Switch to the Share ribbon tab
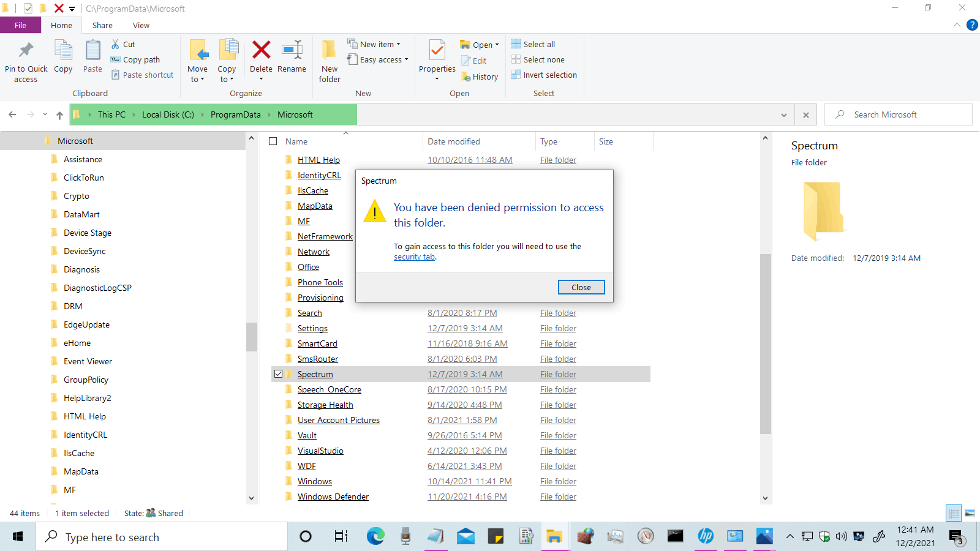Screen dimensions: 980x551 102,25
